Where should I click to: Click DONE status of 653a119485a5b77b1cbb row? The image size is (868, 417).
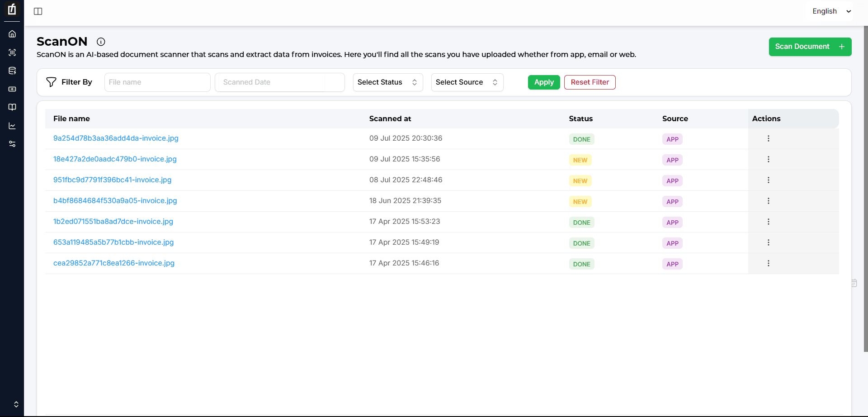pyautogui.click(x=581, y=243)
